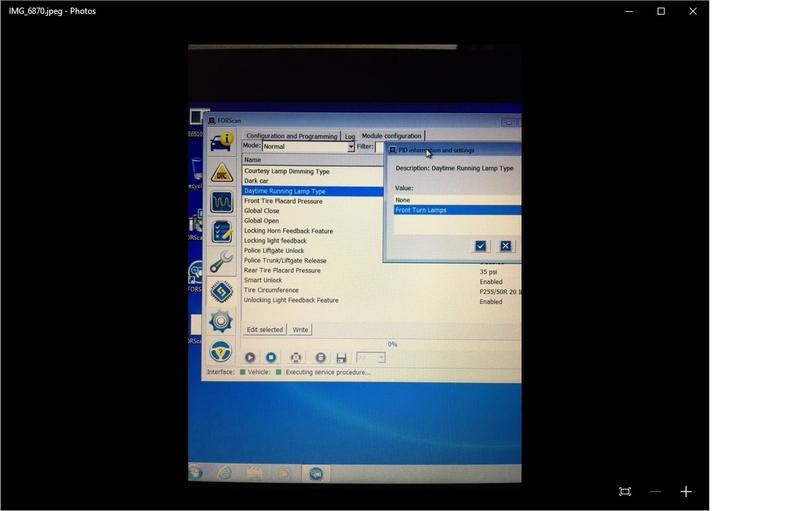Click the Play start button in FORScan toolbar
Image resolution: width=800 pixels, height=511 pixels.
tap(250, 357)
